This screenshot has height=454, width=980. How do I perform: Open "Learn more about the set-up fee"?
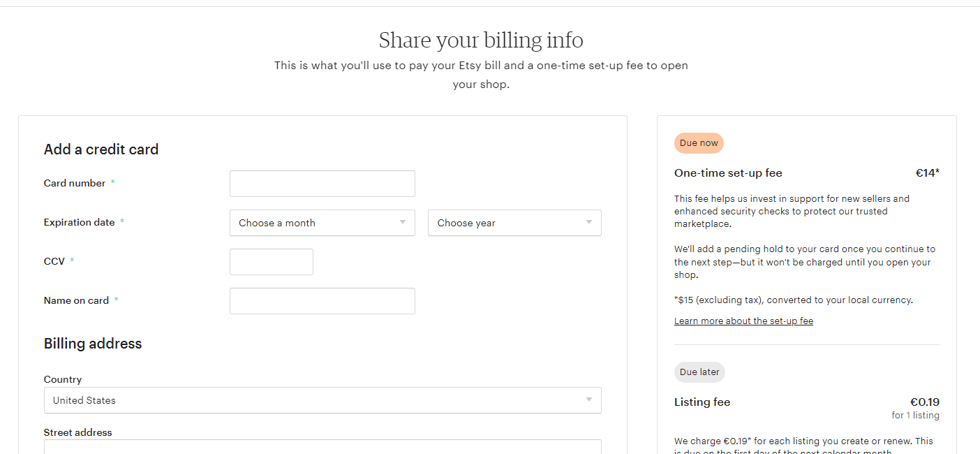tap(743, 321)
